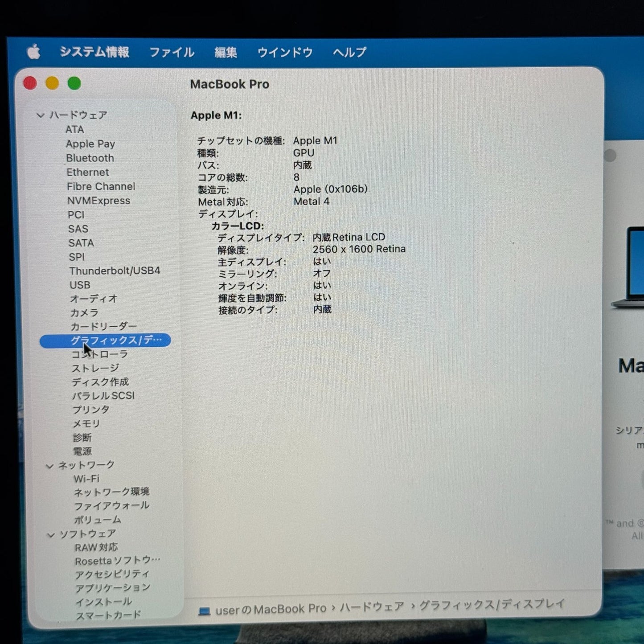Select Bluetooth in the sidebar
Viewport: 644px width, 644px height.
[90, 158]
